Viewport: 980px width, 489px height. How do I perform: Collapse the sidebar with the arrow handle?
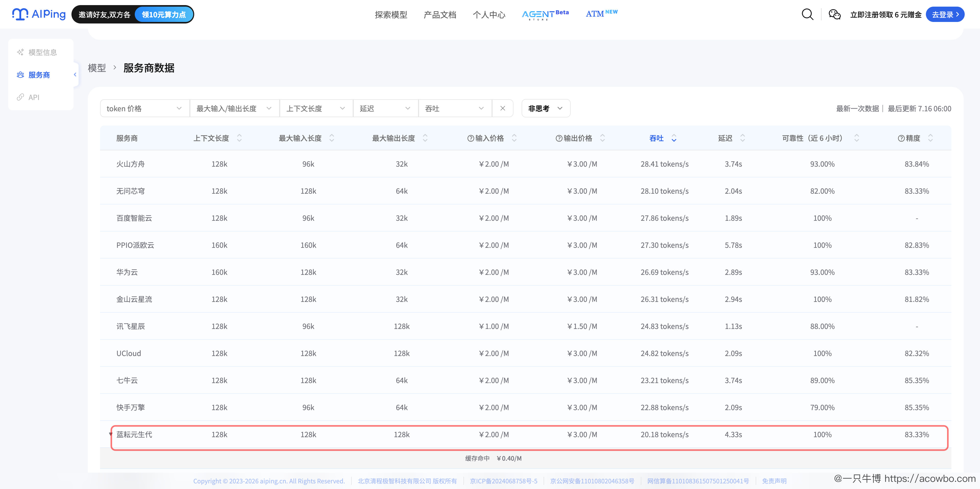point(75,75)
